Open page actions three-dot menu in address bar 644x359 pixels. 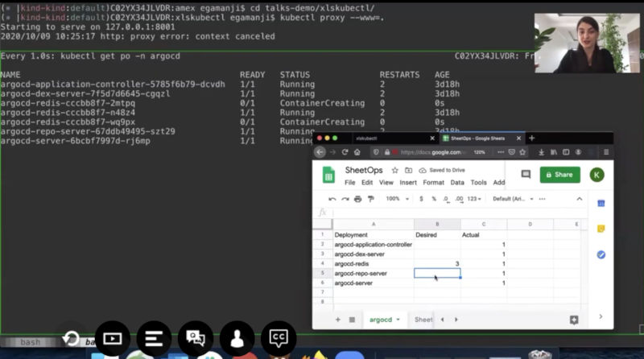(x=500, y=152)
